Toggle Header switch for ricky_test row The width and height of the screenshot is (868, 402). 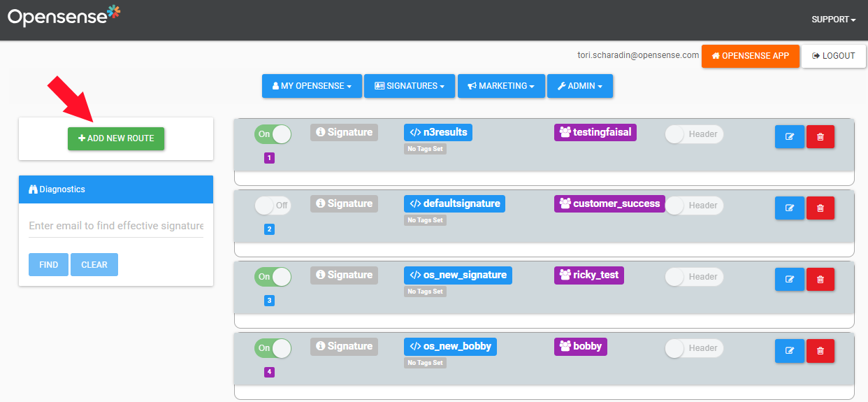pyautogui.click(x=694, y=277)
